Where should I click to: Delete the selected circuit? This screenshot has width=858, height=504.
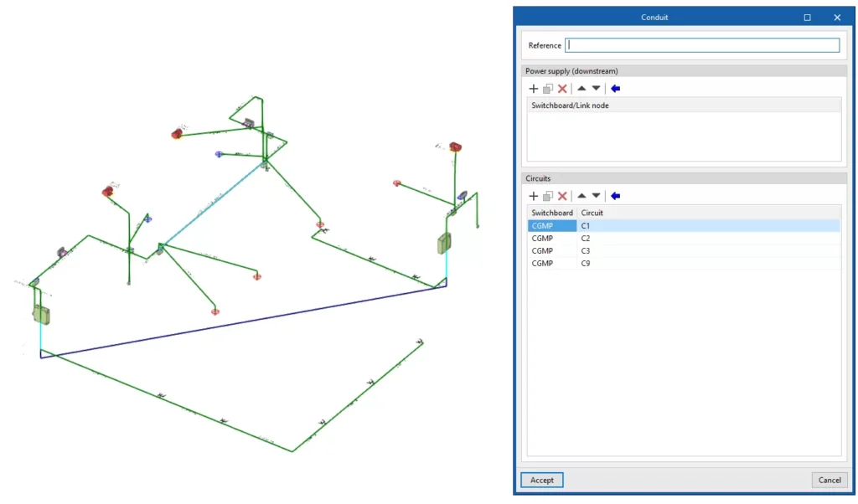coord(562,196)
